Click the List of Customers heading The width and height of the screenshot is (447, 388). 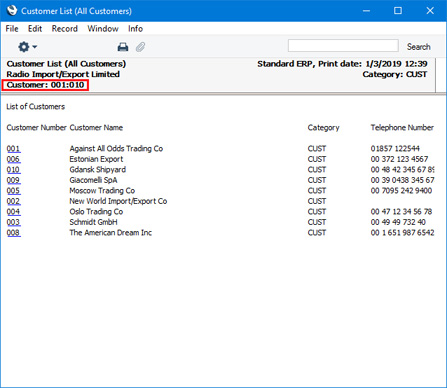(36, 107)
